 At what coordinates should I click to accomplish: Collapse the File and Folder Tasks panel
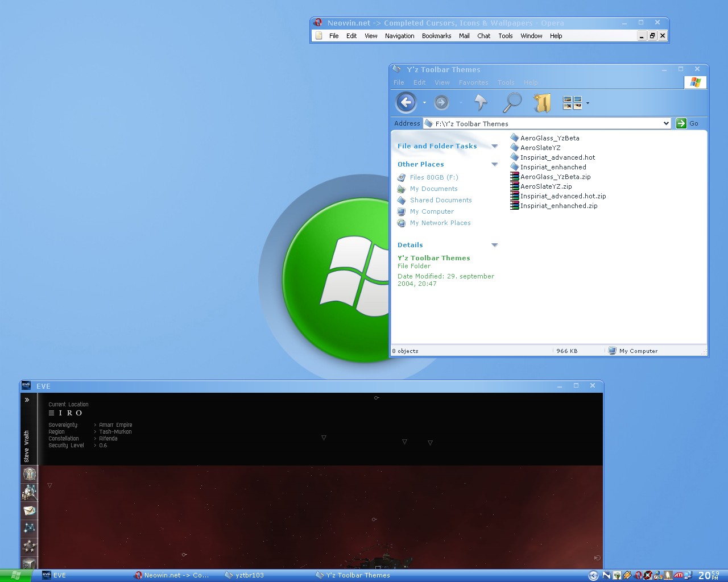point(494,146)
